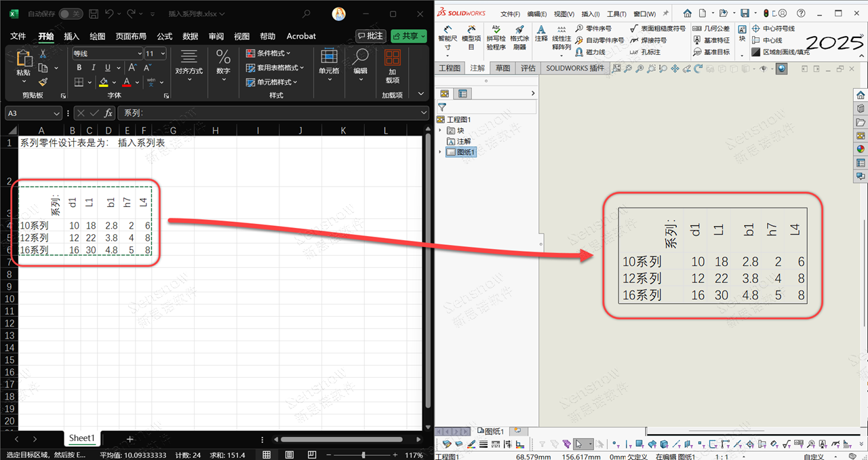
Task: Switch to the 草图 tab in SolidWorks
Action: coord(502,68)
